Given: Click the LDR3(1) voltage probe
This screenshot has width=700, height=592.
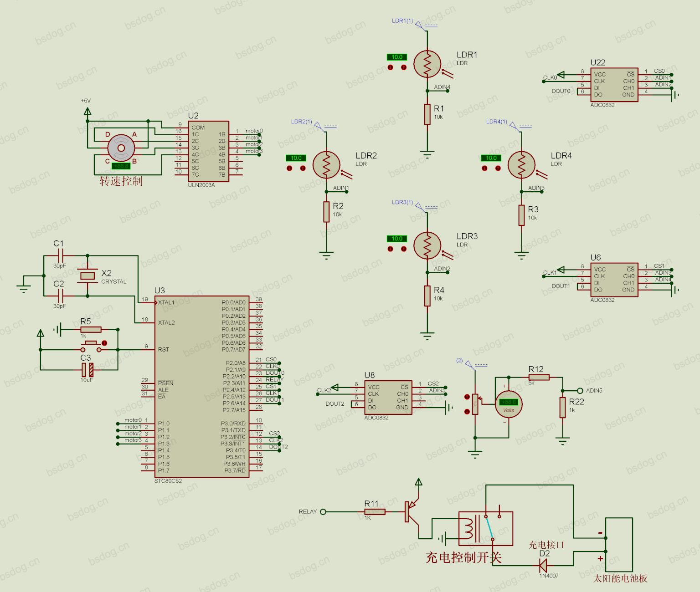Looking at the screenshot, I should tap(420, 207).
